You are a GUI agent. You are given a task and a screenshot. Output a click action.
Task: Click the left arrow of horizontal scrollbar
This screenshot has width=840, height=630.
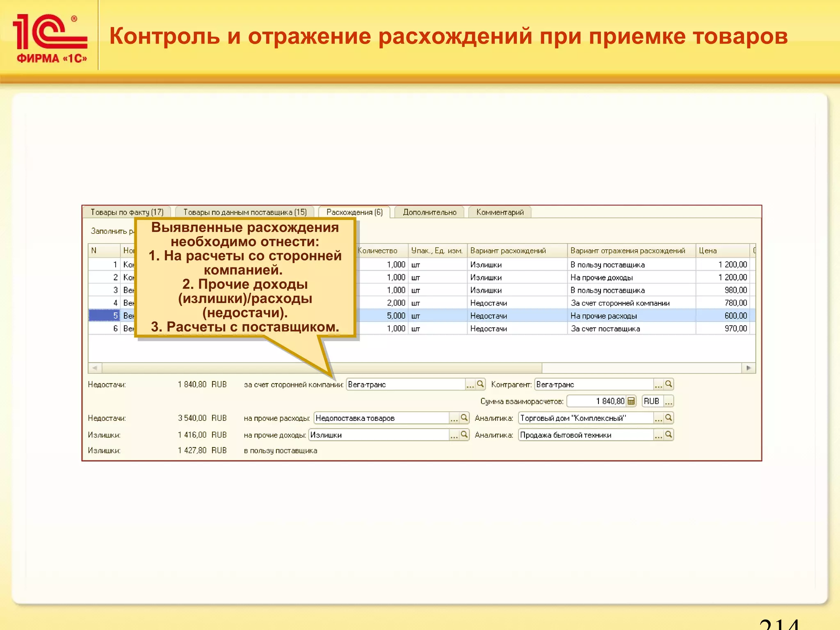(95, 368)
